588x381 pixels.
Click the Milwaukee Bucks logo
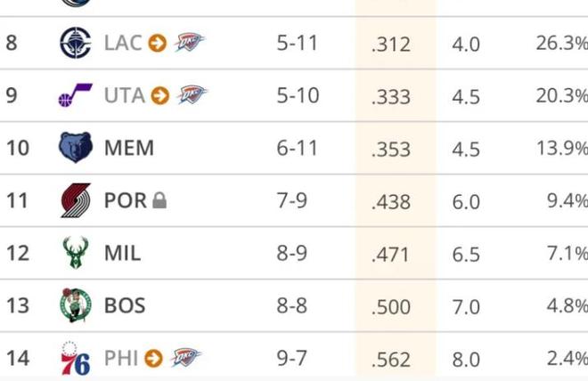coord(76,253)
